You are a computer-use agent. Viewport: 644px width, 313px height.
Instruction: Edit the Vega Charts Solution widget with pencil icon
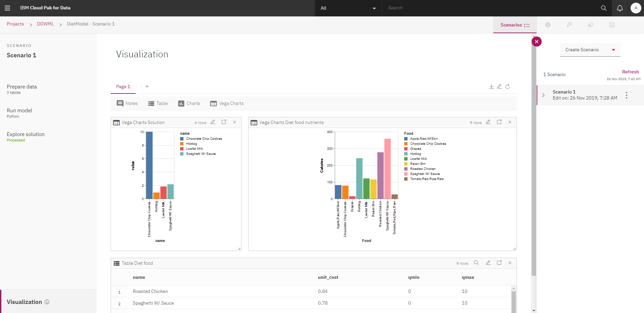coord(213,122)
